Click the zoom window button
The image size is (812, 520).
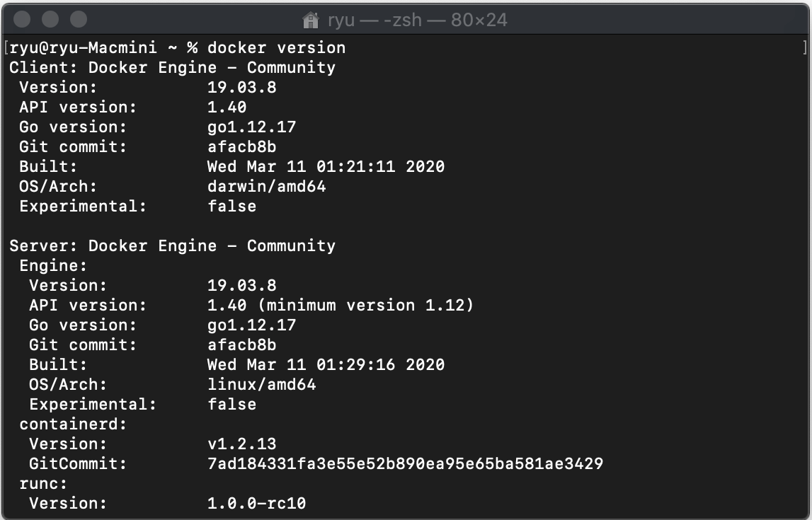click(79, 20)
